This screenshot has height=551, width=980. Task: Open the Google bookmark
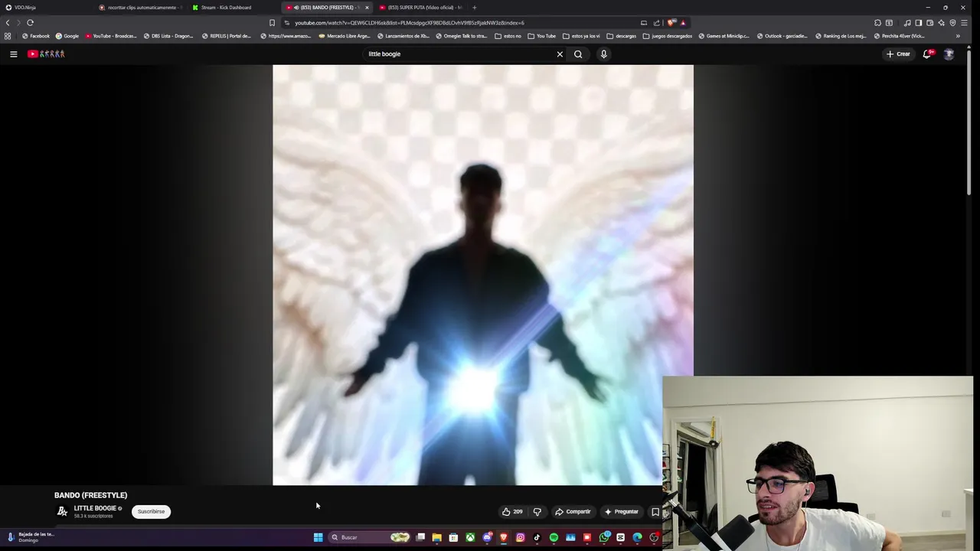point(67,36)
